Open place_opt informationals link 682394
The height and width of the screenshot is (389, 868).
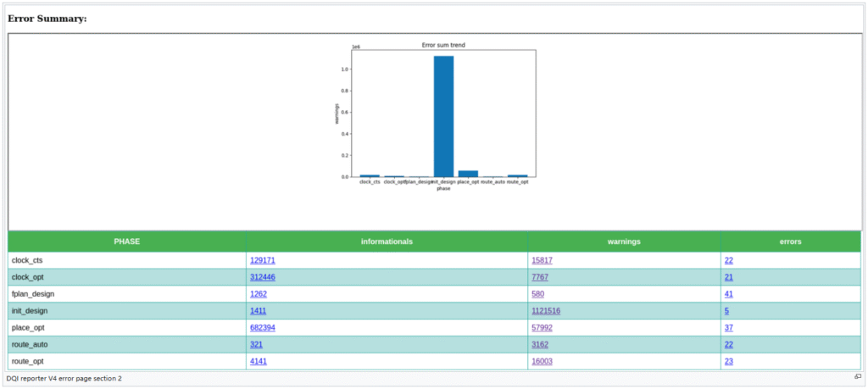tap(262, 328)
